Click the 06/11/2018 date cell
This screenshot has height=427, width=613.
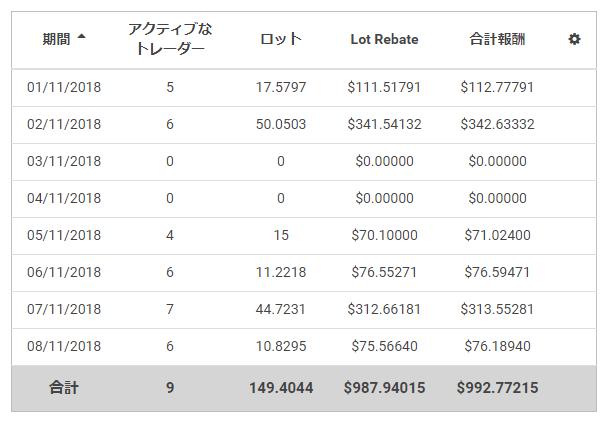[x=64, y=272]
